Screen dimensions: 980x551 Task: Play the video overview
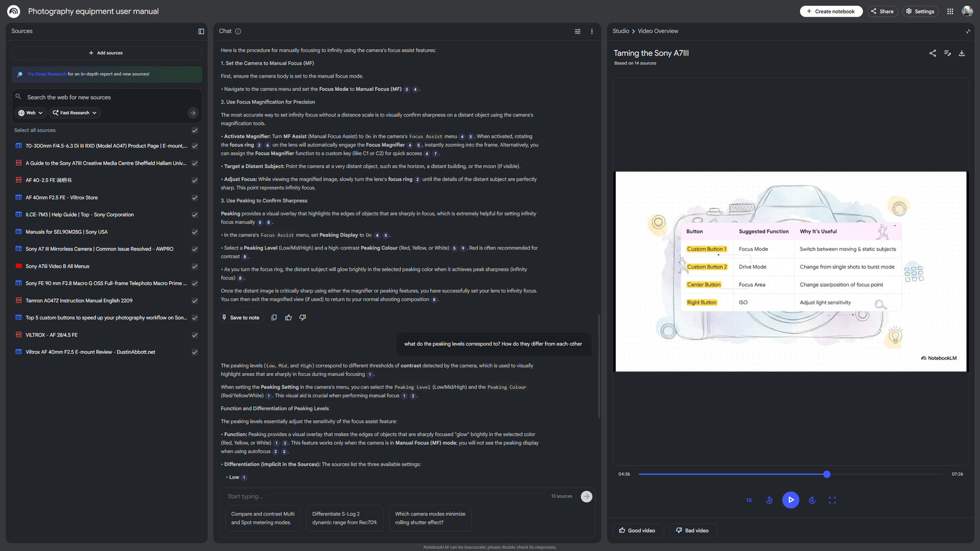pyautogui.click(x=791, y=500)
